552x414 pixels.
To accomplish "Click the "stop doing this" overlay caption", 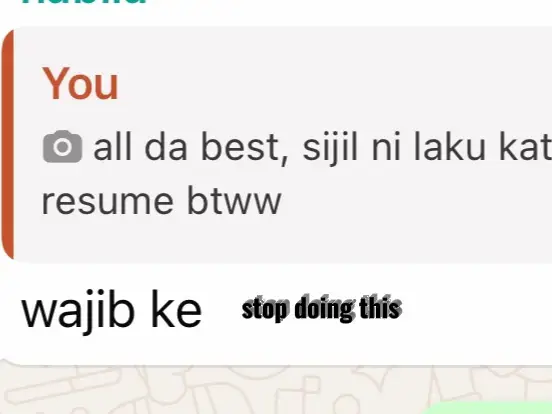I will [x=322, y=308].
